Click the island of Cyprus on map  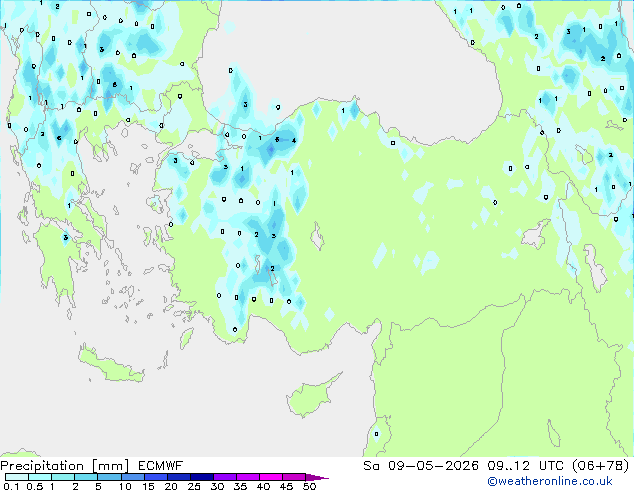tap(309, 398)
